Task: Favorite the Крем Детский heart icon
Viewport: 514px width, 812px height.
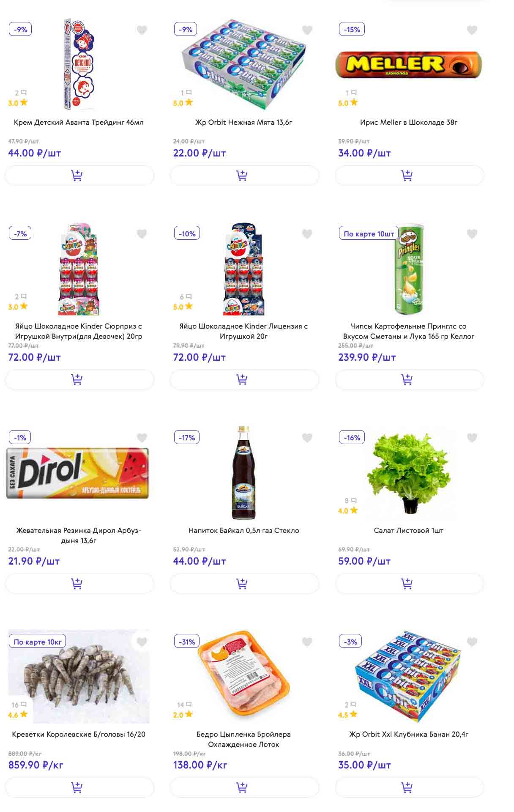Action: pos(142,30)
